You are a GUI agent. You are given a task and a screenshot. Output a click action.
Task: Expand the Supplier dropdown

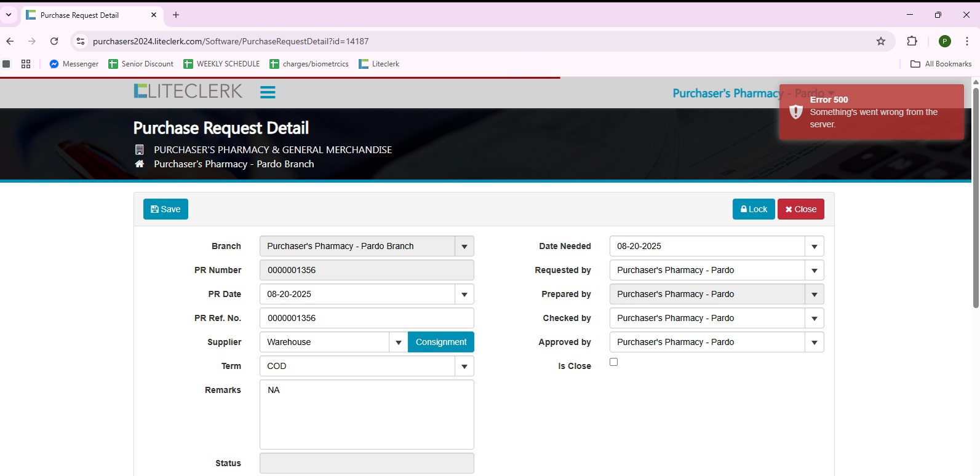coord(398,342)
